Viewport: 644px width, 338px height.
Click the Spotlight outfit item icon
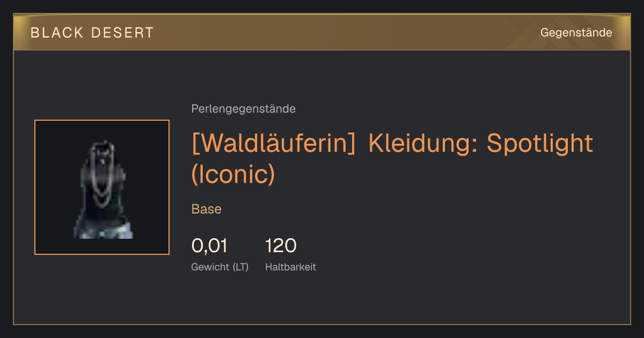click(x=102, y=187)
